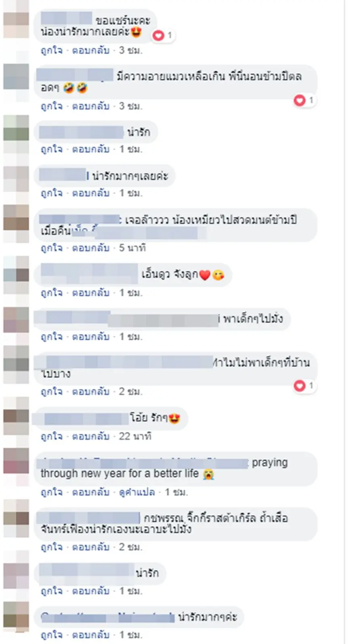Screen dimensions: 349x644
Task: Open heart reaction on the มีความอายแมวเหลือเกิน comment
Action: click(x=305, y=100)
